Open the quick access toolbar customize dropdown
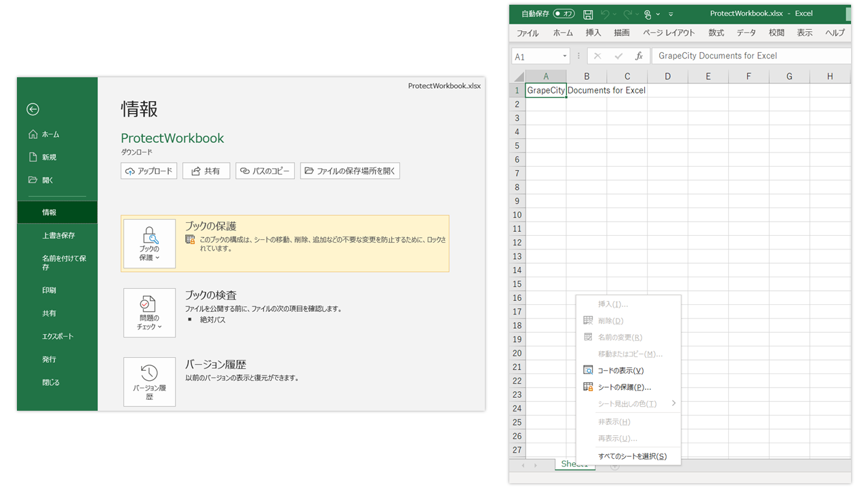The height and width of the screenshot is (488, 868). coord(671,14)
